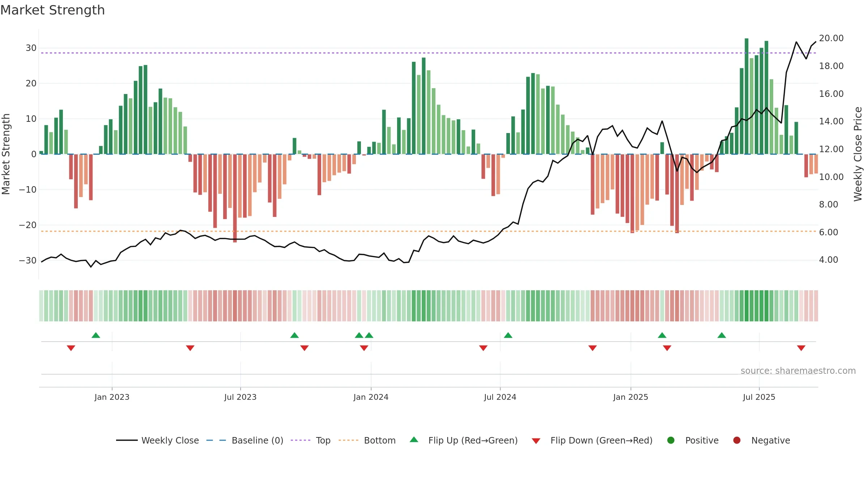Click the black Weekly Close line sample in the legend
Image resolution: width=868 pixels, height=488 pixels.
[x=127, y=440]
